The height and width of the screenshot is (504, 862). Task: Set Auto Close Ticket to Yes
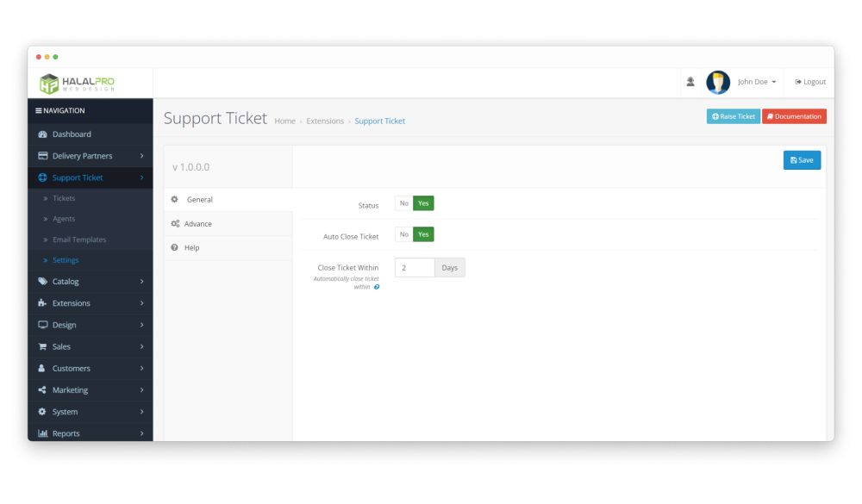point(423,234)
